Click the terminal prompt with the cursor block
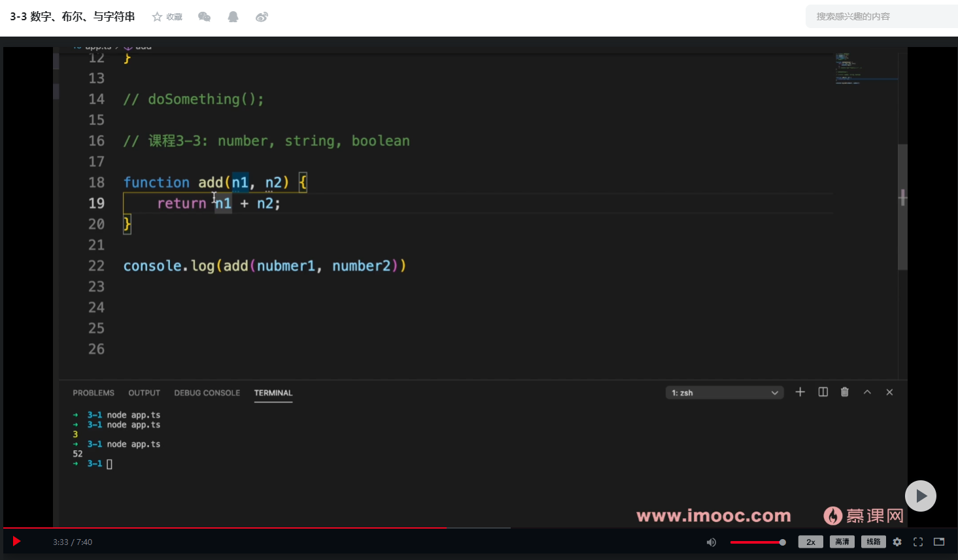The height and width of the screenshot is (560, 958). 93,464
